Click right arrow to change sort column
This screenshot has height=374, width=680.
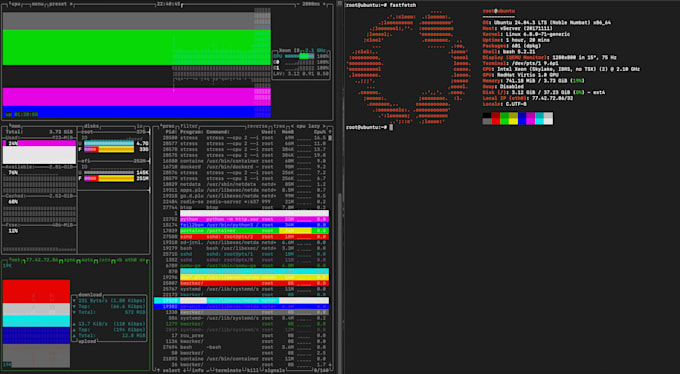[x=324, y=126]
